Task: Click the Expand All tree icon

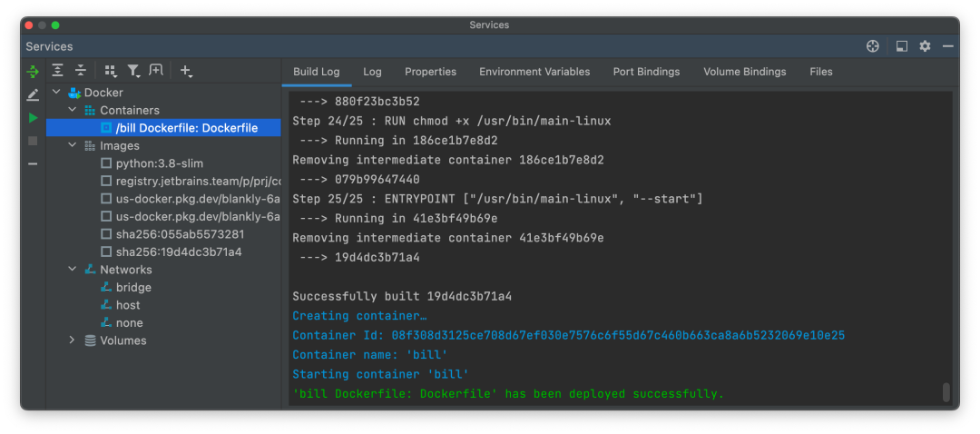Action: pos(58,71)
